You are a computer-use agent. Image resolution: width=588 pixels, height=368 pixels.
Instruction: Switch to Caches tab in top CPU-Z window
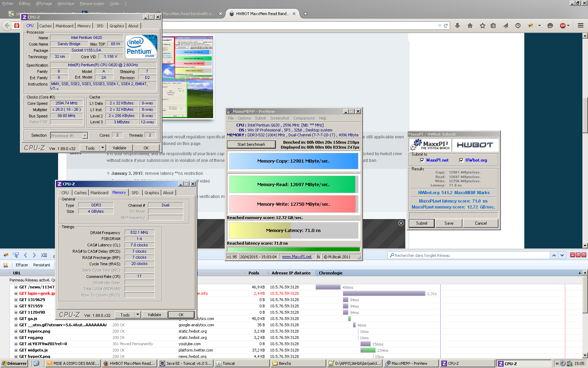click(x=45, y=26)
